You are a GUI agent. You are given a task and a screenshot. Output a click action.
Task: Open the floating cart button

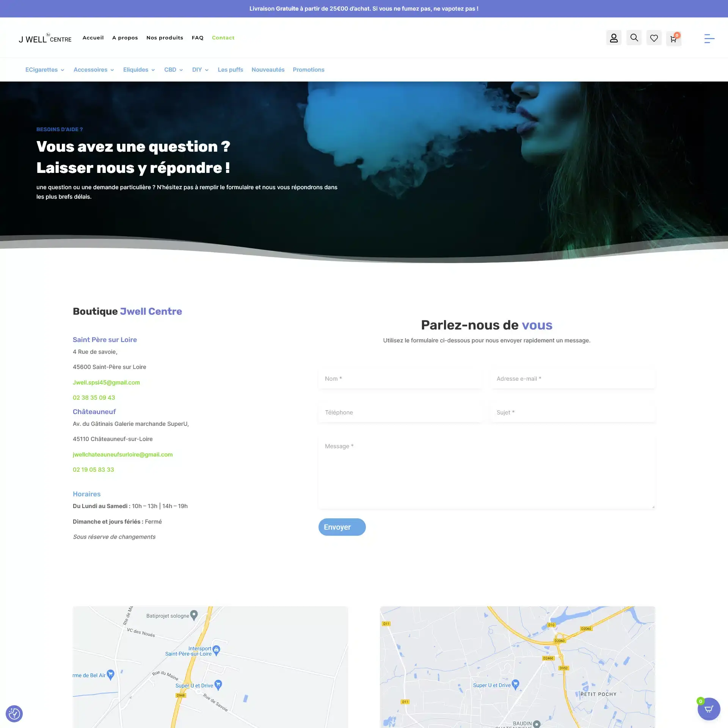click(709, 709)
